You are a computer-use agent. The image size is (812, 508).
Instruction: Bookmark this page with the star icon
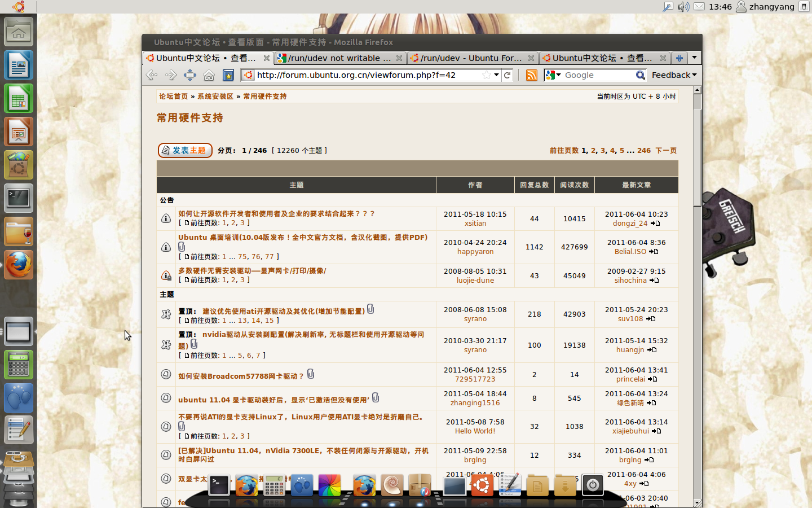[486, 75]
